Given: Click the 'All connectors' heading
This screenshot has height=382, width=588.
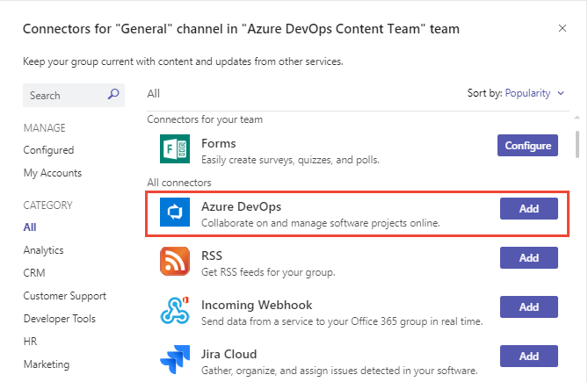Looking at the screenshot, I should (179, 183).
